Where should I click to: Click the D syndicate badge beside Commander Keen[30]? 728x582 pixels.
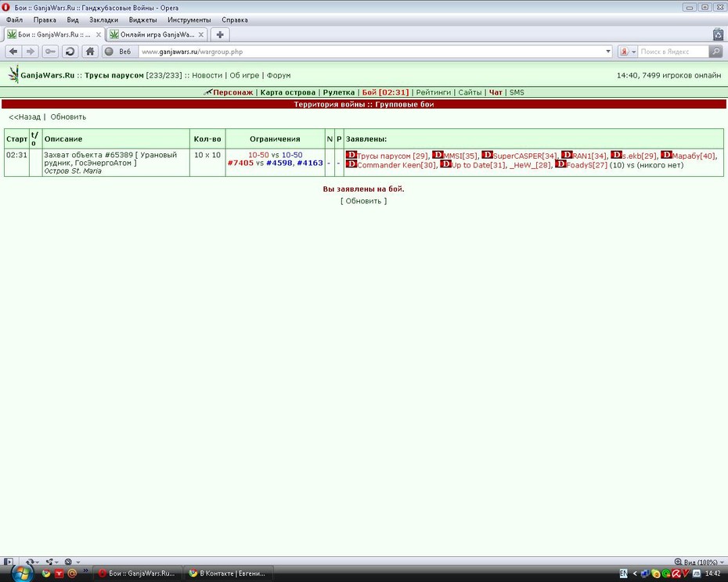pos(351,163)
